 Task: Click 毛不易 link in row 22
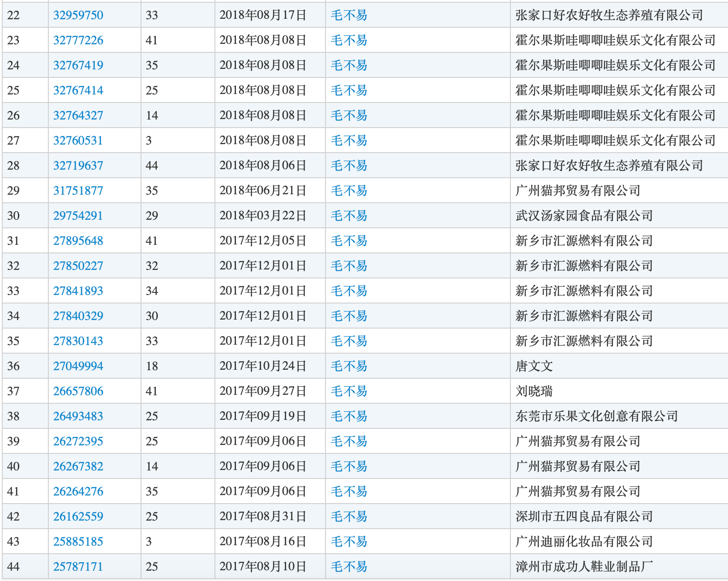pyautogui.click(x=349, y=15)
